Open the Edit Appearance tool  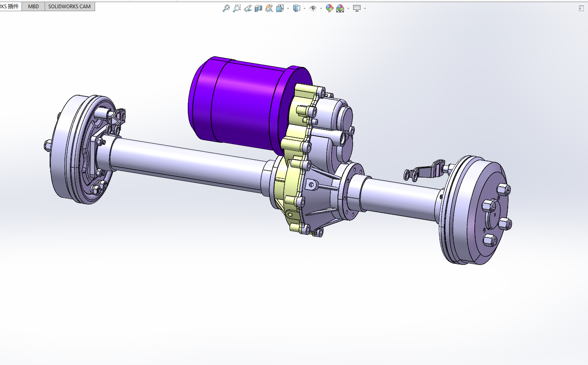pos(329,8)
